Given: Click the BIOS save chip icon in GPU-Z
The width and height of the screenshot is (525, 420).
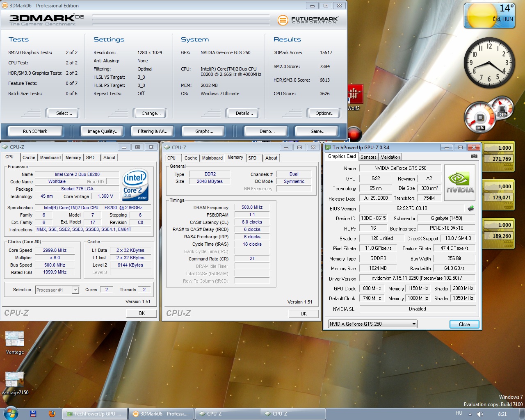Looking at the screenshot, I should [470, 208].
